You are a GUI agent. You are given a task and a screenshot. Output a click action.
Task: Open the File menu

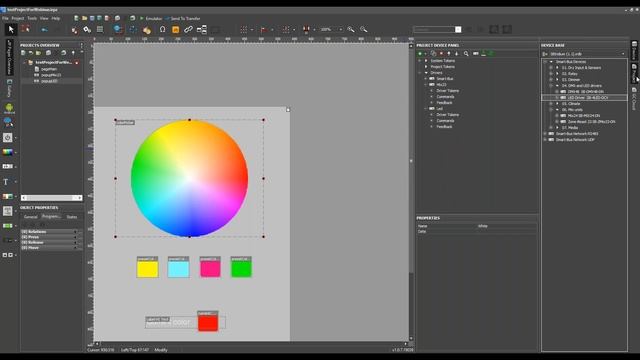[x=5, y=18]
